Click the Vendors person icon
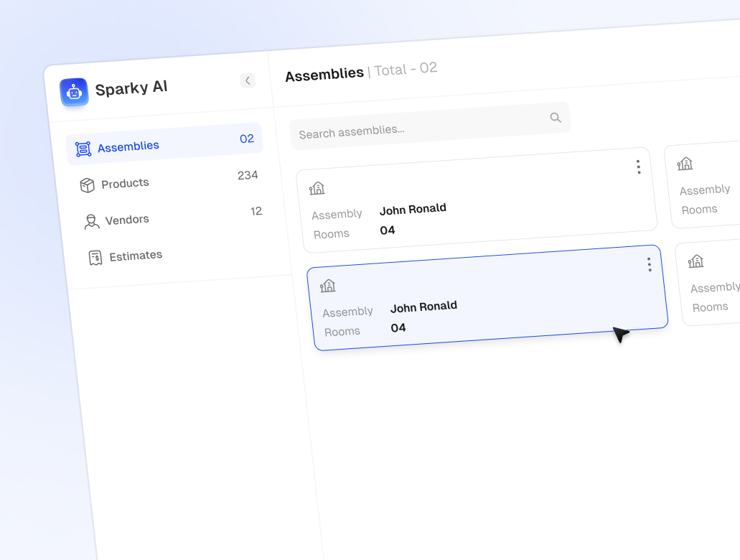Viewport: 740px width, 560px height. point(91,221)
